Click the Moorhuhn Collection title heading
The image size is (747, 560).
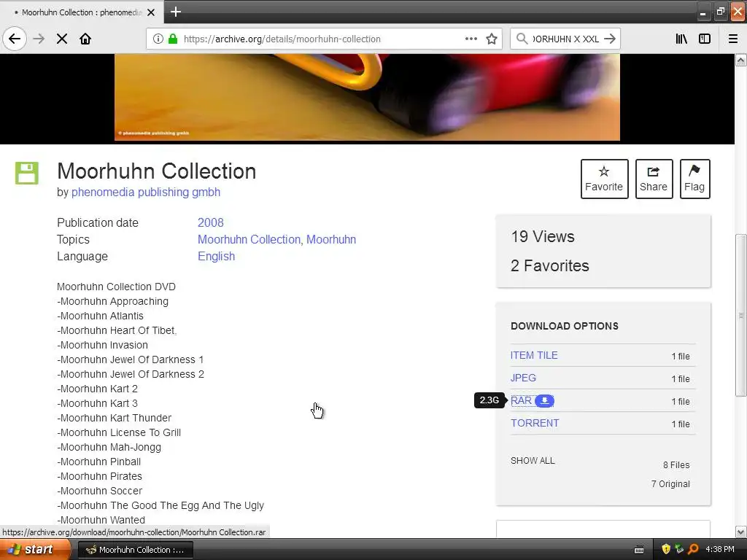point(156,171)
